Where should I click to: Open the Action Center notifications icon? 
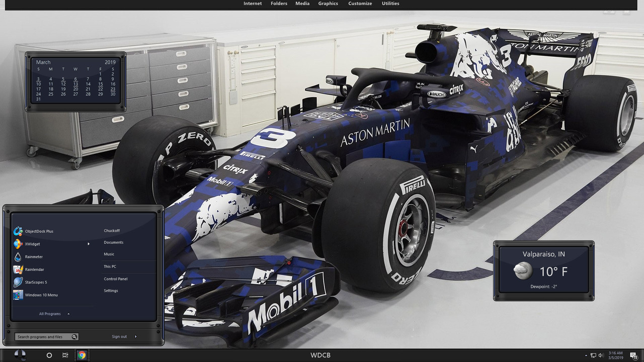(x=633, y=355)
